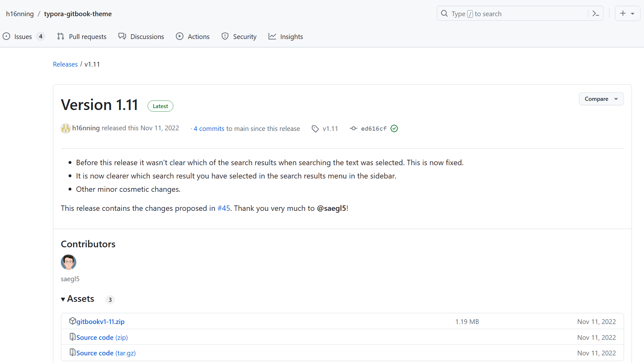Open the '4 commits' link
The width and height of the screenshot is (644, 363).
[209, 128]
